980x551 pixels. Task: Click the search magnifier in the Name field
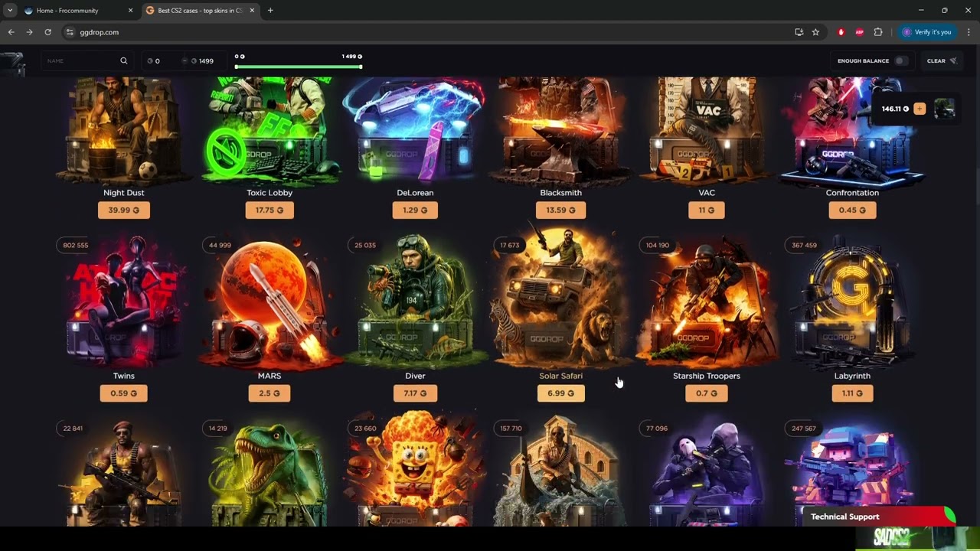coord(123,60)
